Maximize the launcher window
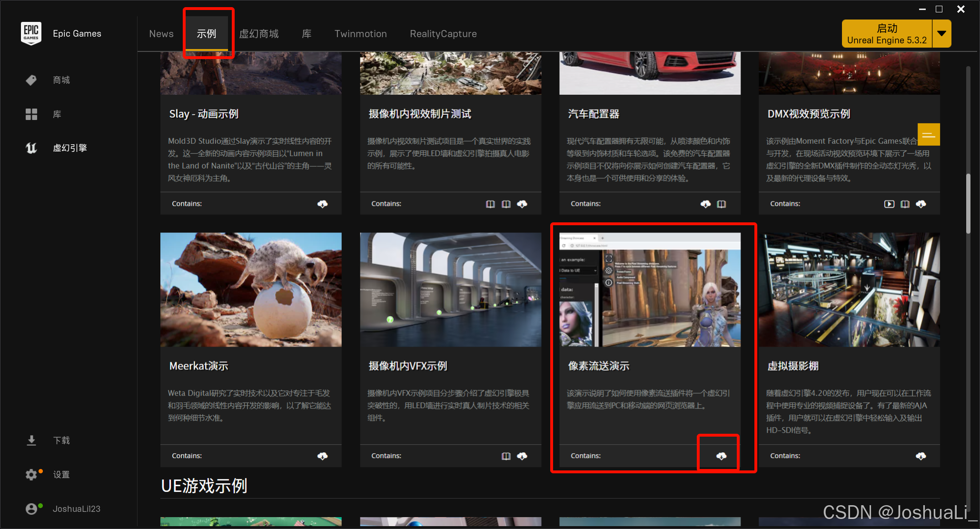 (x=939, y=9)
